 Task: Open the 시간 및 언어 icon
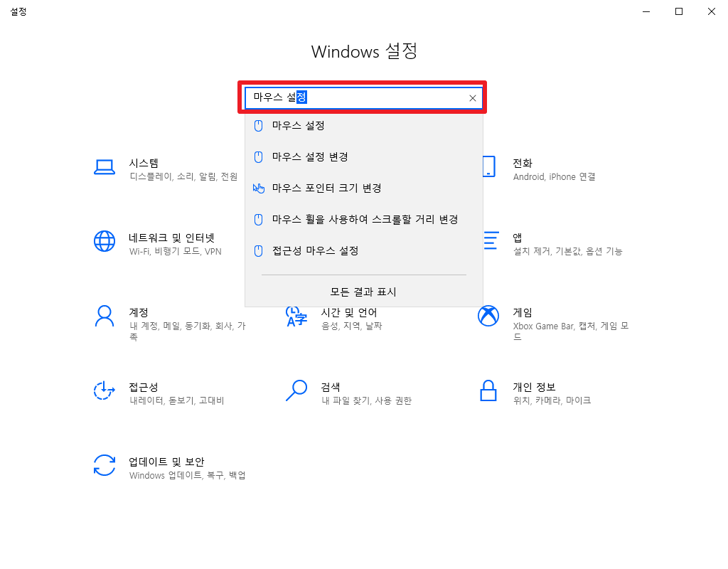tap(296, 317)
